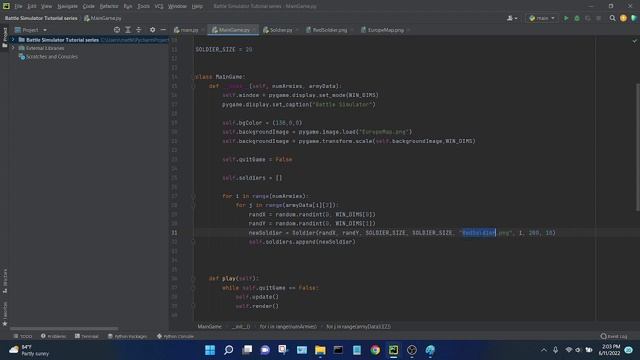
Task: Fold the __init__ method gutter arrow
Action: (194, 86)
